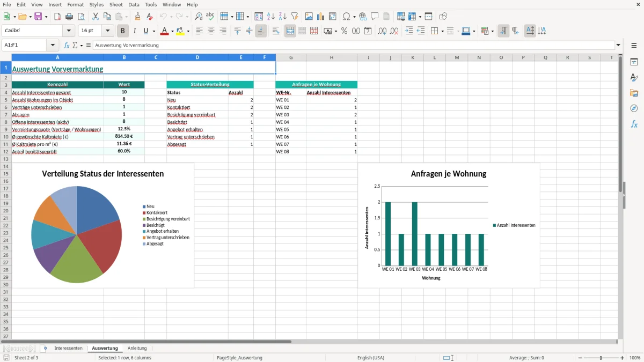
Task: Select the Clone Formatting paintbrush
Action: coord(137,17)
